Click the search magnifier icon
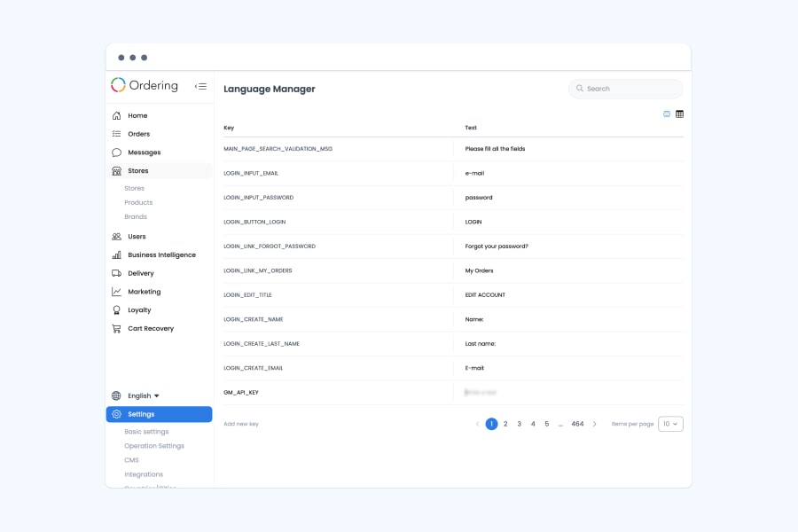798x532 pixels. tap(580, 88)
